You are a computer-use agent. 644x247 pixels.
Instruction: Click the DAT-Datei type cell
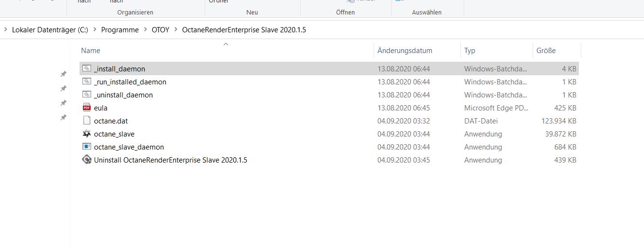pyautogui.click(x=481, y=121)
